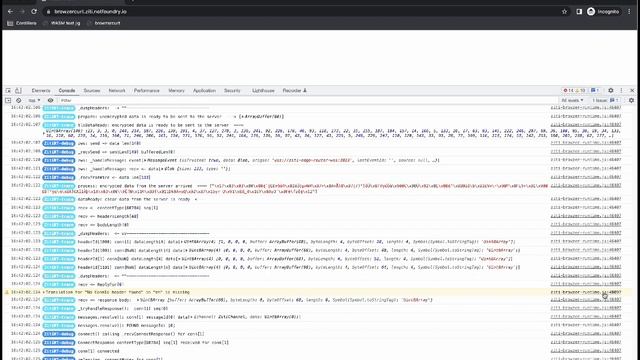Click the 'dataReady: clear data from the server' message
This screenshot has height=360, width=640.
[x=138, y=199]
